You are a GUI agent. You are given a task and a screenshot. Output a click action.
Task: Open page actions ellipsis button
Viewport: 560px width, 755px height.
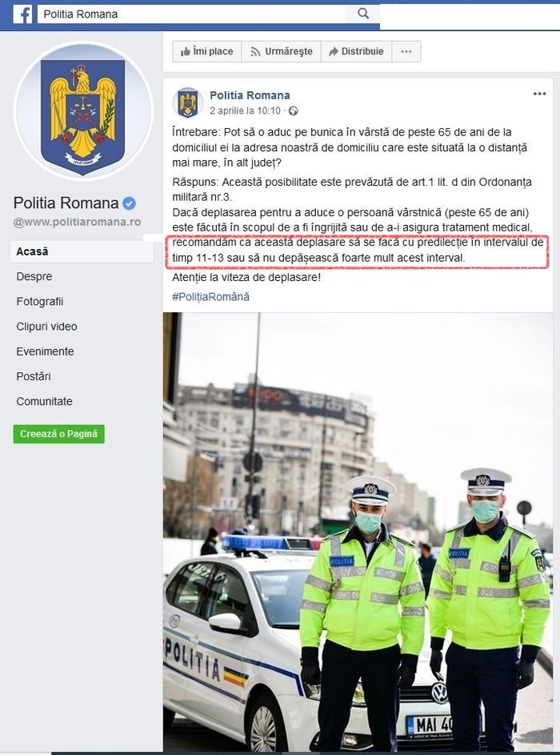tap(406, 51)
